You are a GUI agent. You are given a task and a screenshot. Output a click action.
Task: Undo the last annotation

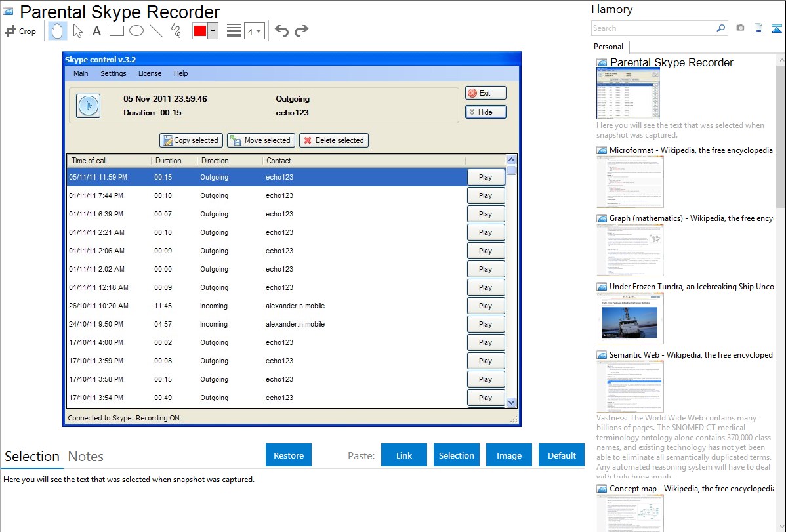click(281, 31)
